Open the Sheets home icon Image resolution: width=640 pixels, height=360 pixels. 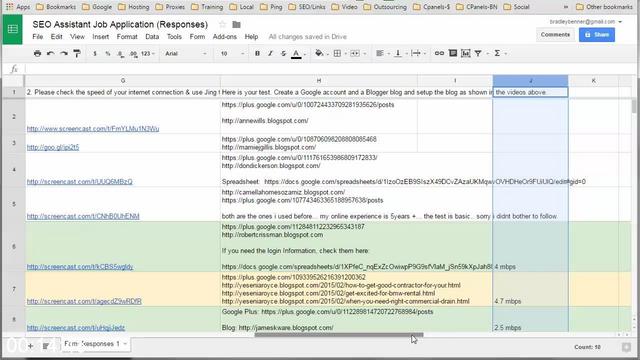point(13,29)
